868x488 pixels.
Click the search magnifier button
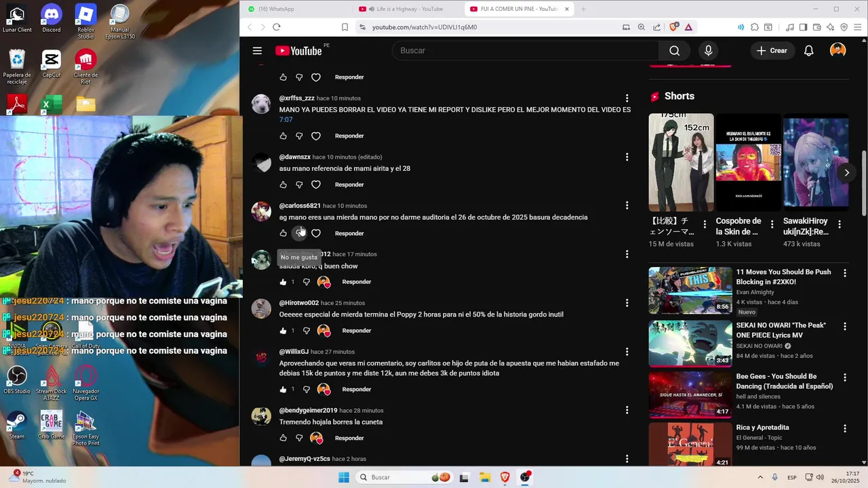pos(674,51)
